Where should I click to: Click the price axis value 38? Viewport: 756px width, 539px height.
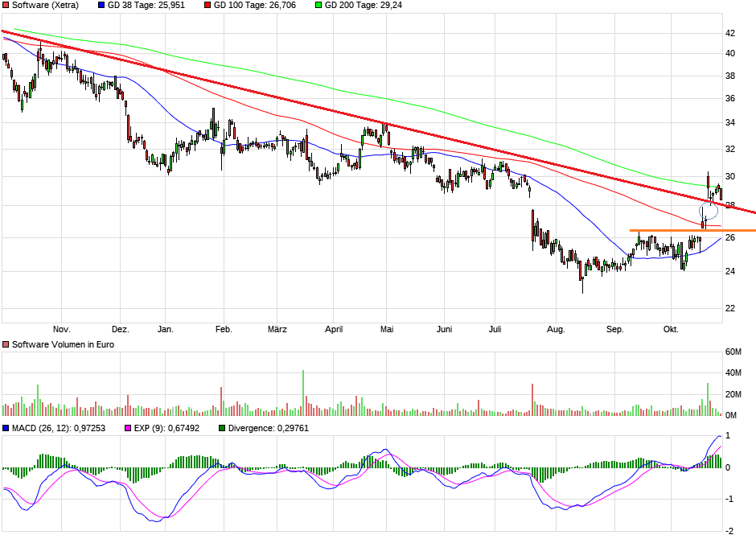[x=730, y=76]
